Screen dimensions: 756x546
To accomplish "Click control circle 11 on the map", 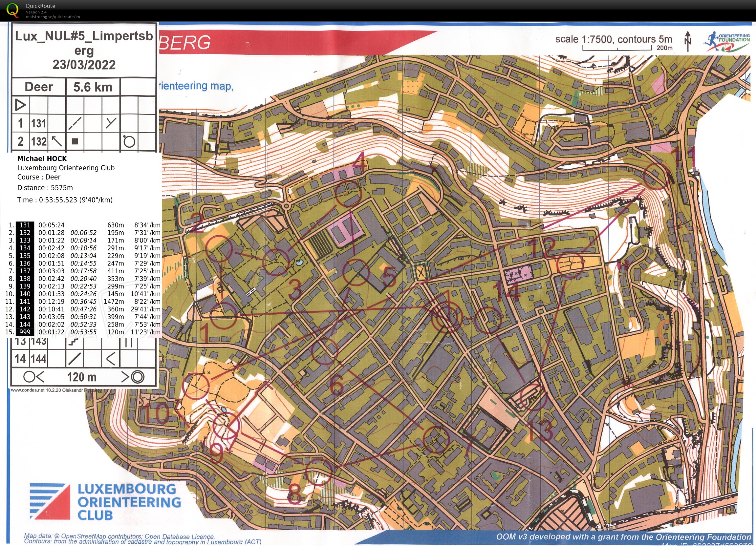I will pyautogui.click(x=656, y=177).
